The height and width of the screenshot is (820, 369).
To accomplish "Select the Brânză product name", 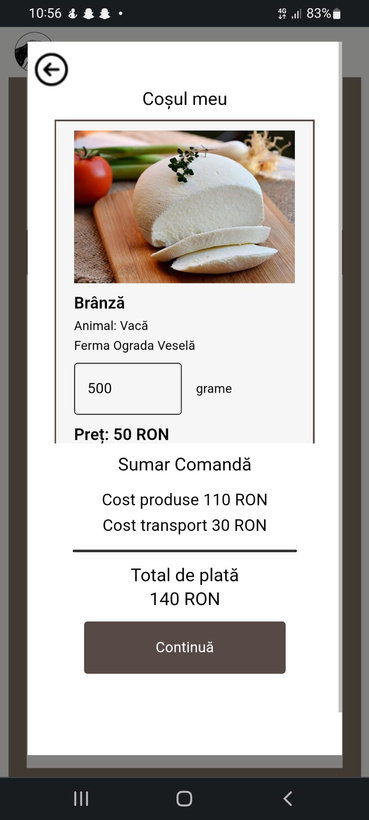I will tap(99, 303).
